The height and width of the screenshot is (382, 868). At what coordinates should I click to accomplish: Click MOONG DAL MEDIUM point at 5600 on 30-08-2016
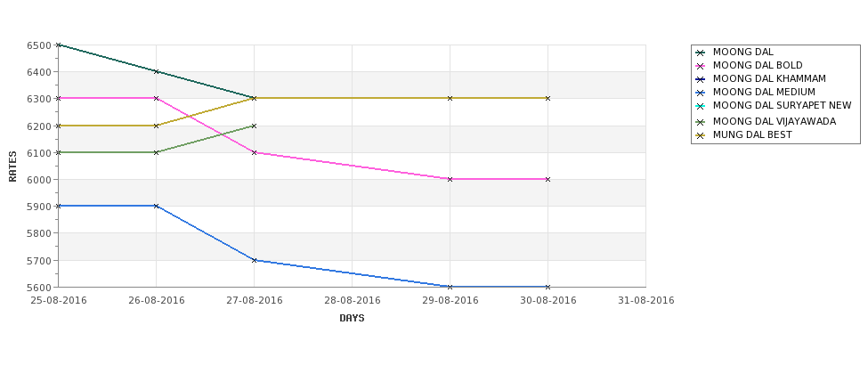point(548,287)
